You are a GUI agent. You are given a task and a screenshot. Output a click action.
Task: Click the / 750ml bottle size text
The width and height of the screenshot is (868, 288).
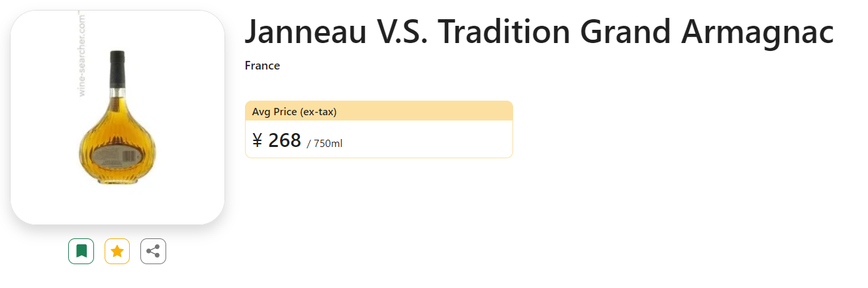click(x=324, y=144)
